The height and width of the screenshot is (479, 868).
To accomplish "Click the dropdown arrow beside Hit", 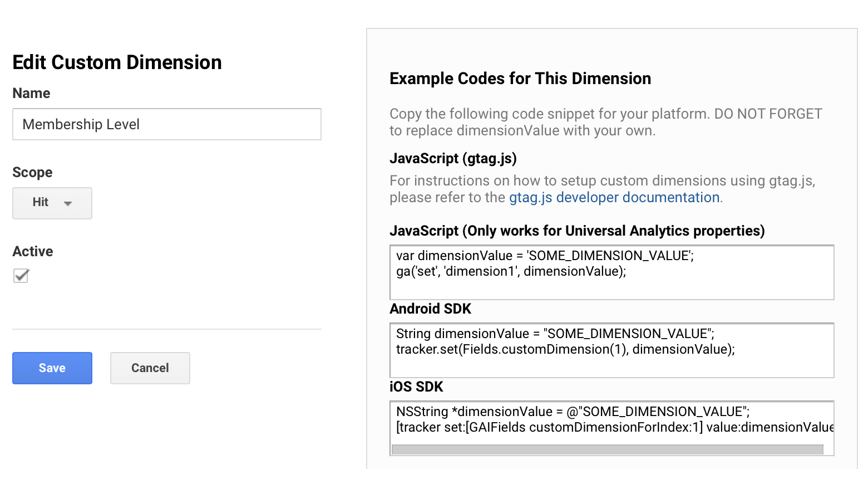I will [x=68, y=204].
